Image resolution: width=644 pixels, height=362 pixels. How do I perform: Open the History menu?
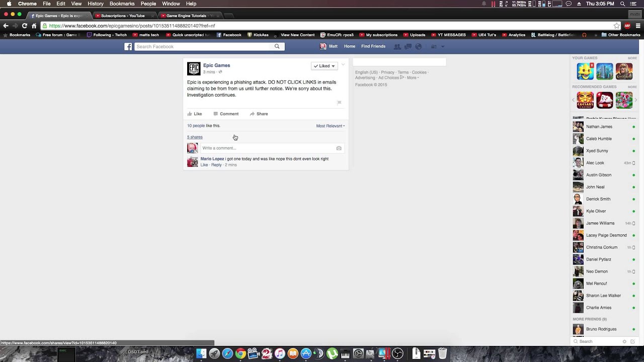95,4
